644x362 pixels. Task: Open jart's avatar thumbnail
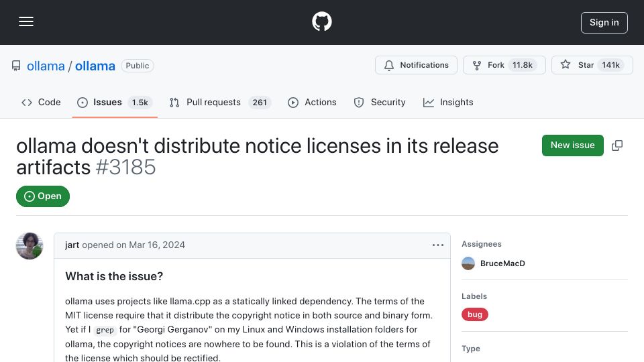[x=30, y=246]
